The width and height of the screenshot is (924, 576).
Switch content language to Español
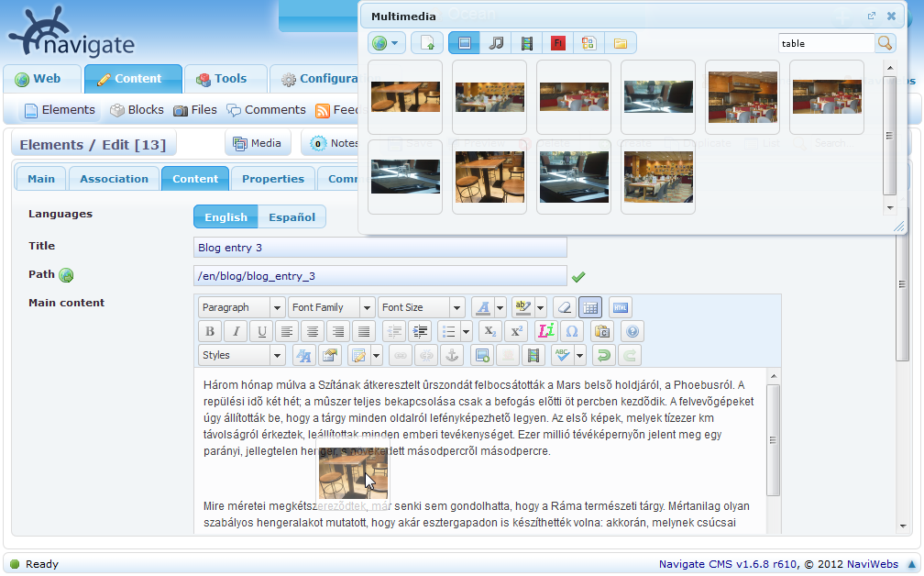click(x=291, y=216)
